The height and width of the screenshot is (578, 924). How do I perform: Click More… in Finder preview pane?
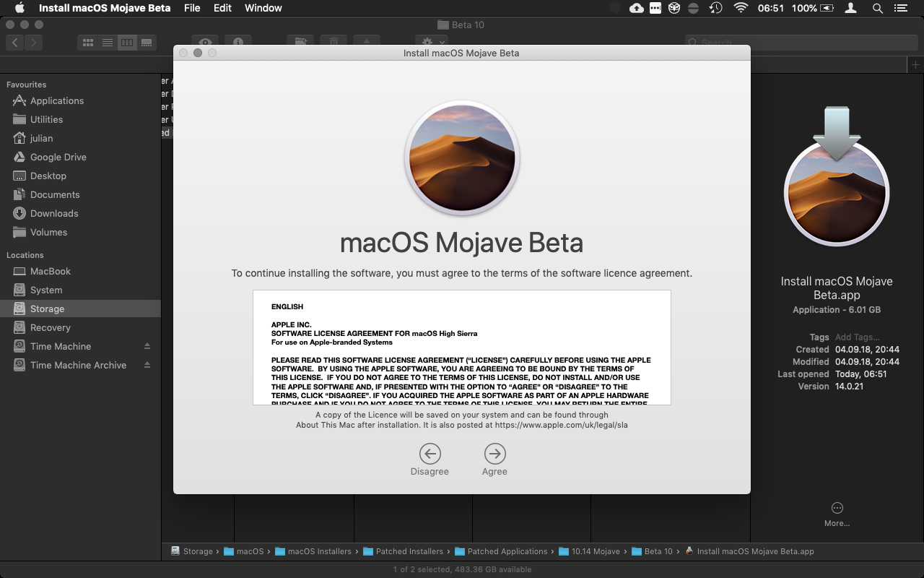837,514
